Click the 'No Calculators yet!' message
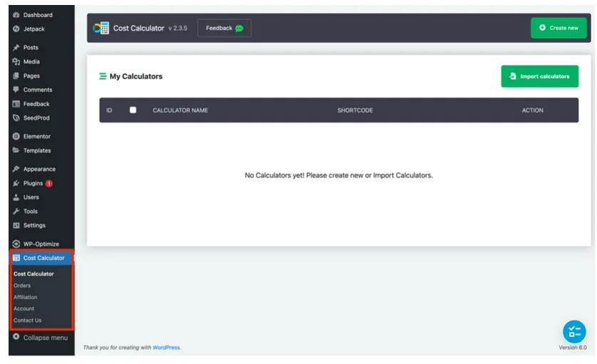The image size is (597, 364). tap(339, 175)
